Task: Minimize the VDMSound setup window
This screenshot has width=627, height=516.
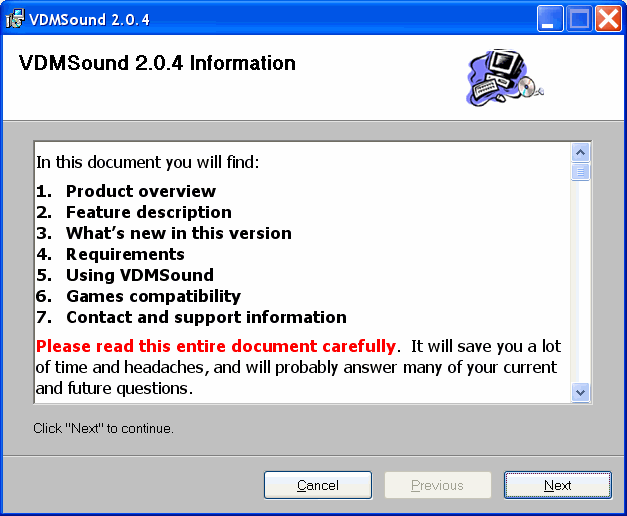Action: tap(549, 18)
